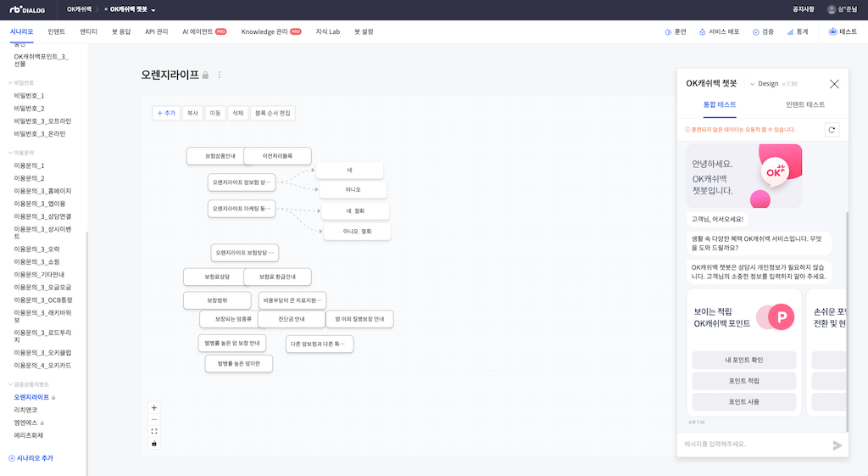The width and height of the screenshot is (868, 476).
Task: Toggle the canvas lock control
Action: [153, 443]
